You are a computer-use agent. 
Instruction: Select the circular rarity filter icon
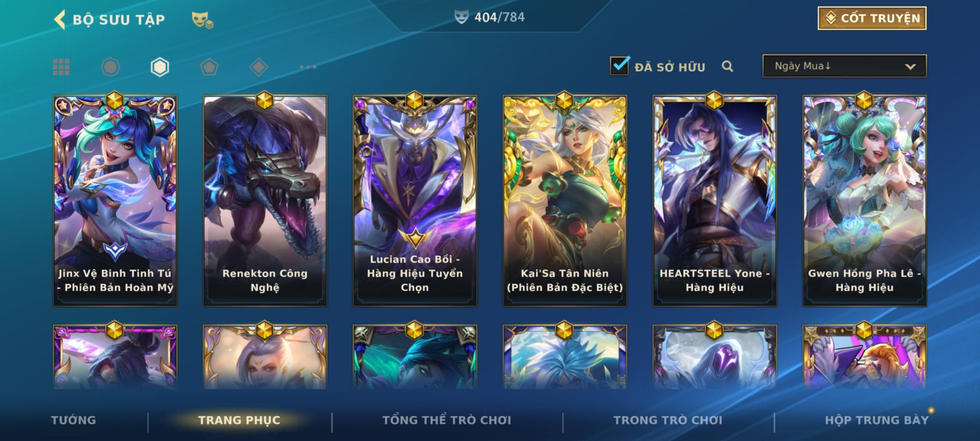(110, 67)
